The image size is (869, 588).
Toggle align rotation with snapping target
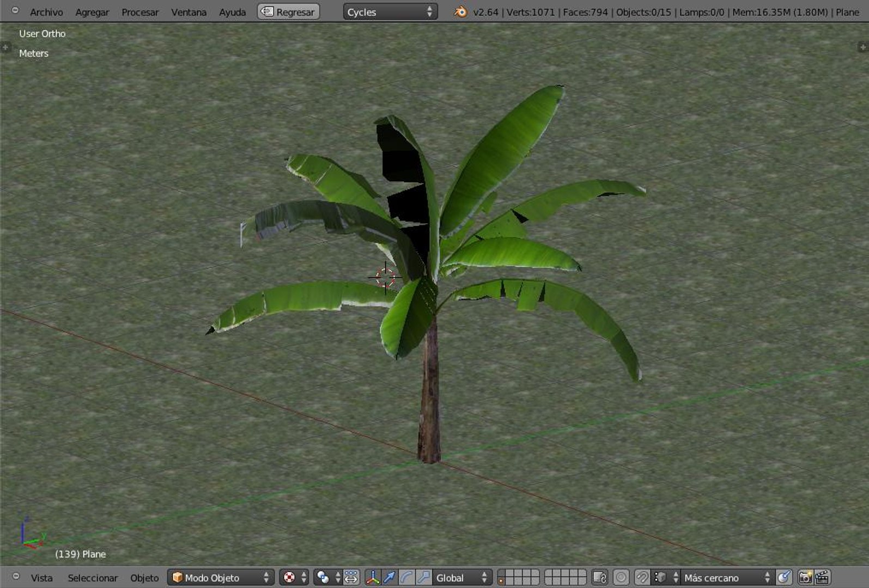(784, 578)
